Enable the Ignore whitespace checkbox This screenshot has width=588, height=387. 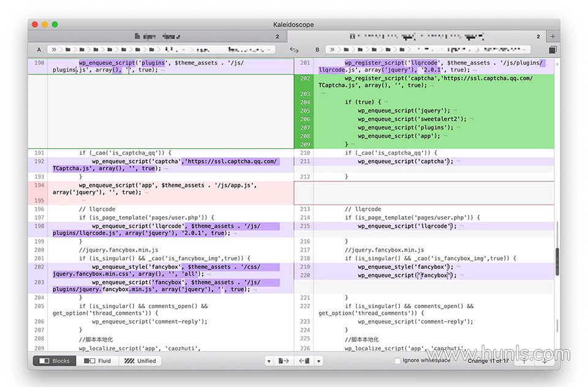(398, 361)
